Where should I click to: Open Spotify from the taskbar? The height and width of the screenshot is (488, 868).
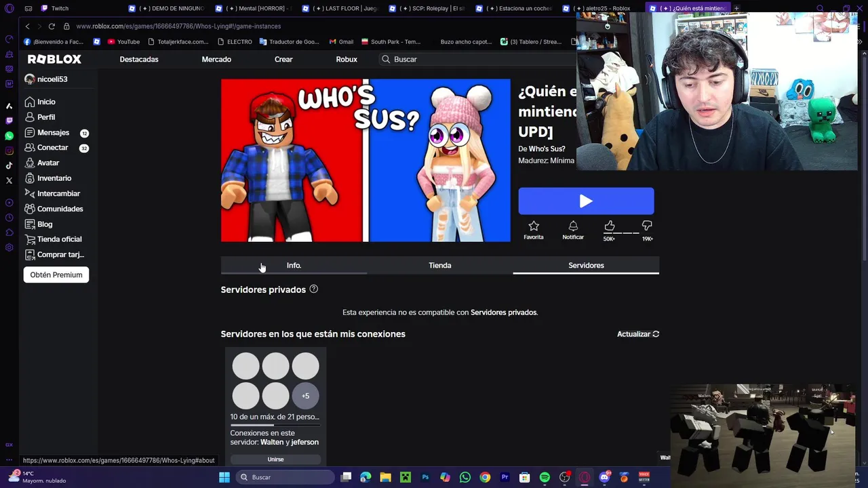click(545, 477)
